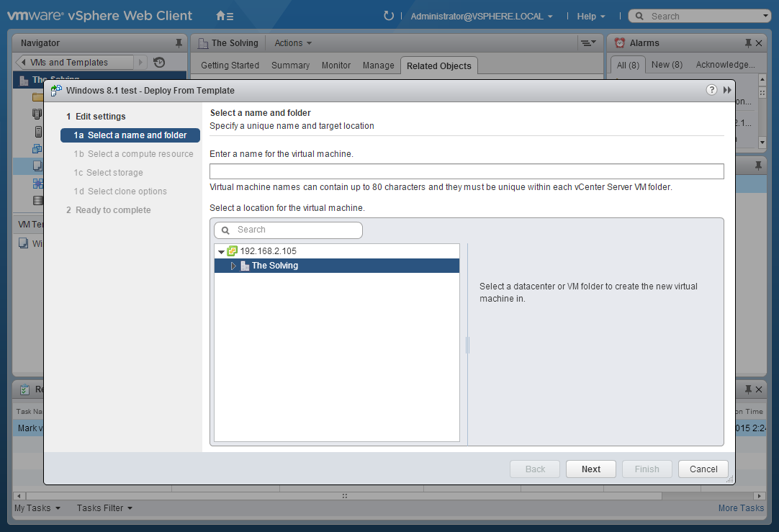Open the My Tasks dropdown
Viewport: 779px width, 532px height.
pos(37,508)
